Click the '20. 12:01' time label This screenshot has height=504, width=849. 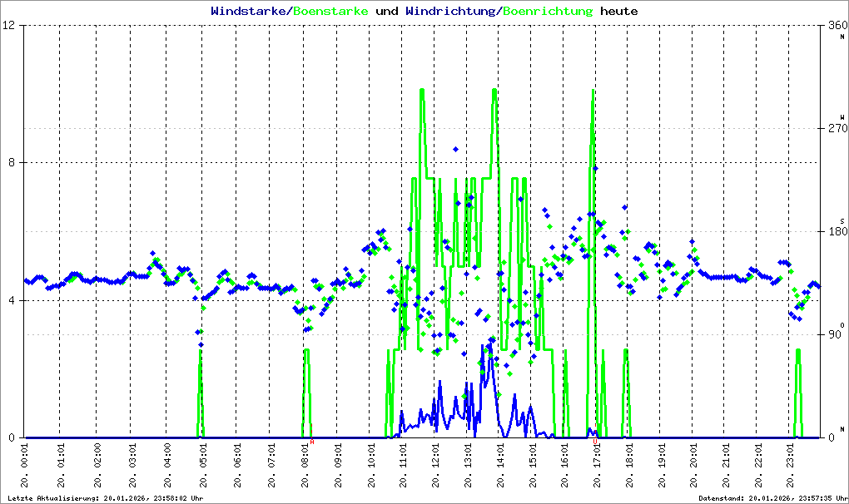(x=436, y=466)
